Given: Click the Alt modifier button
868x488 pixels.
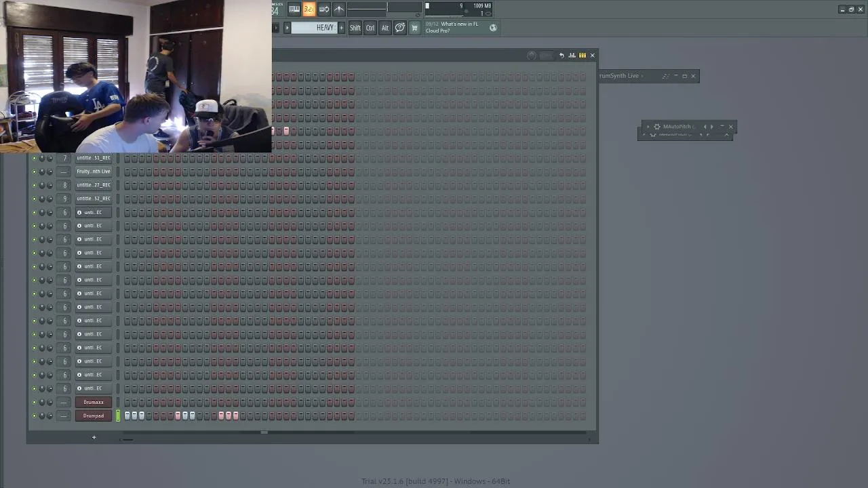Looking at the screenshot, I should click(384, 28).
